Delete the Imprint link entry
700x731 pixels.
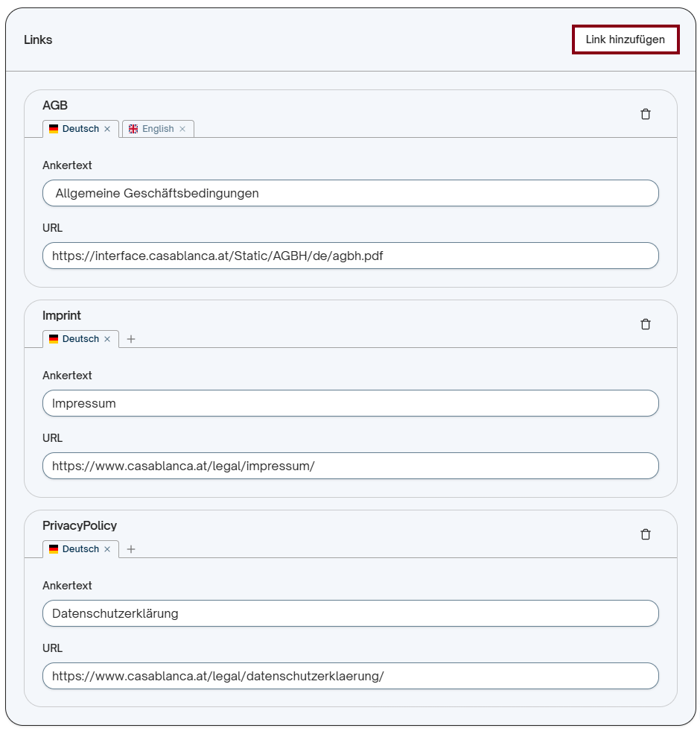pyautogui.click(x=645, y=324)
